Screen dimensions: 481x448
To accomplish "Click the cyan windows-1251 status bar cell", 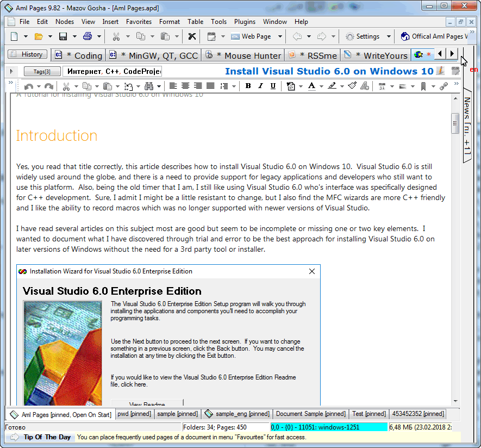I will tap(329, 427).
